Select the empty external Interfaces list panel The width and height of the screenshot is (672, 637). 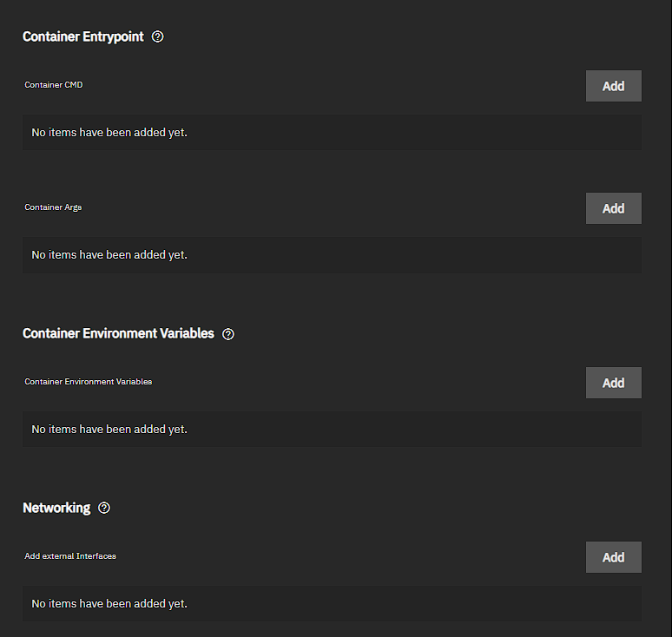point(391,604)
